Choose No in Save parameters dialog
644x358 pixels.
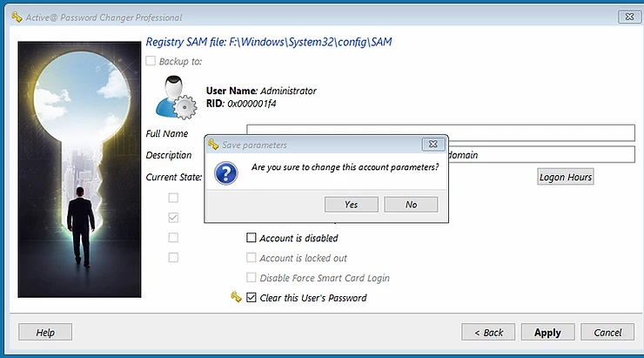[x=411, y=205]
